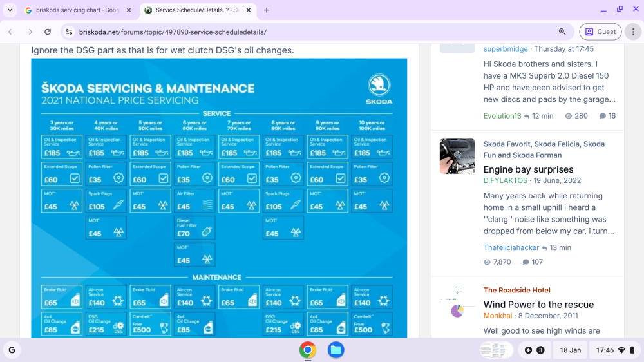Open the quick settings at 17:46 clock
This screenshot has height=362, width=644.
[615, 350]
